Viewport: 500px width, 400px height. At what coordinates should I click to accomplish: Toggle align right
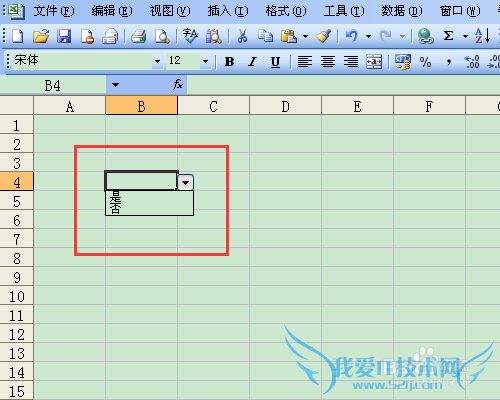(351, 62)
